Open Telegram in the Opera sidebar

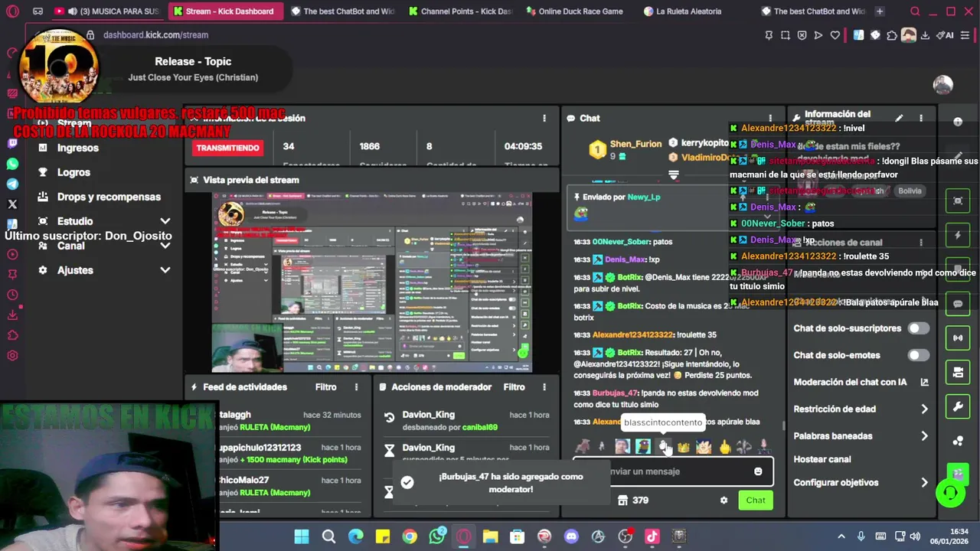pos(12,184)
